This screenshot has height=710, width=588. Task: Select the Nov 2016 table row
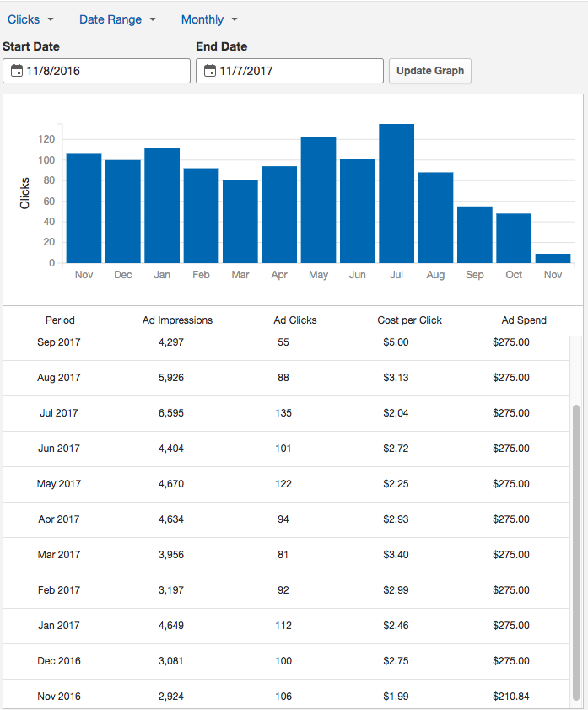287,697
